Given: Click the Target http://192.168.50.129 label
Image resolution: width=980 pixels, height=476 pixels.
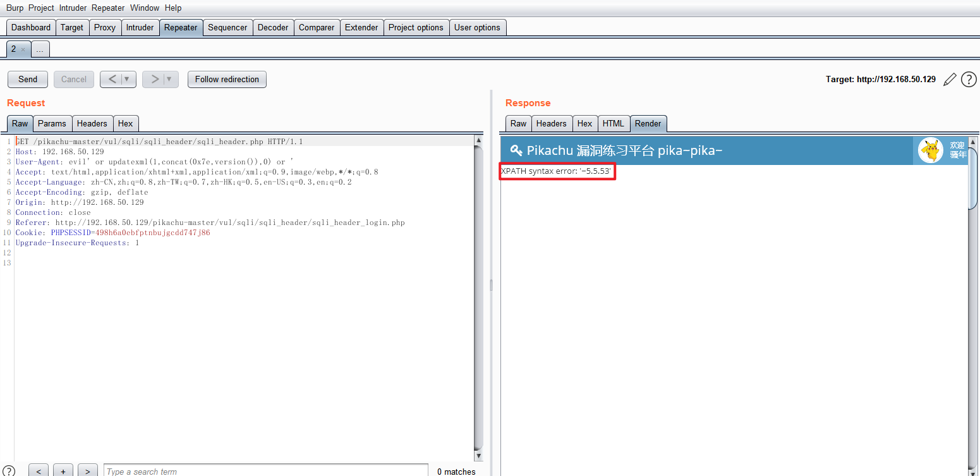Looking at the screenshot, I should (881, 80).
